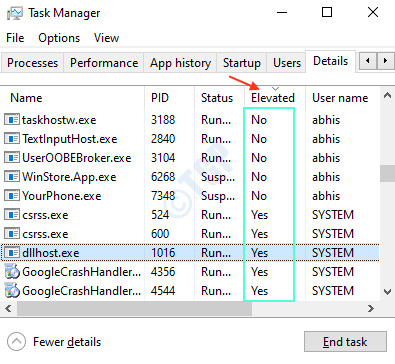
Task: Select the TextInputHost.exe process name
Action: [x=70, y=139]
